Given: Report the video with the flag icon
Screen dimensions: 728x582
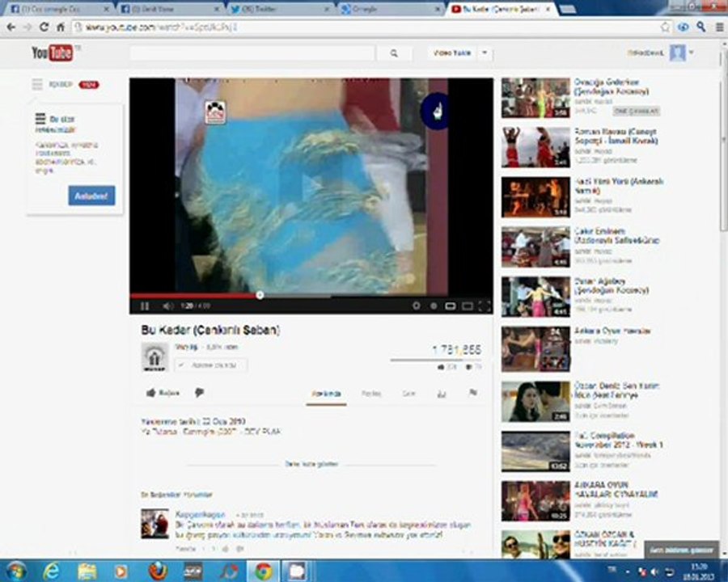Looking at the screenshot, I should point(473,393).
